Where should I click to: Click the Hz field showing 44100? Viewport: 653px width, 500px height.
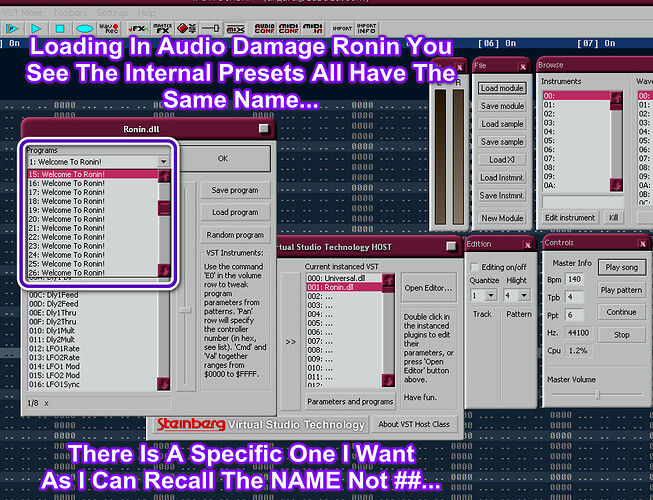[x=578, y=333]
